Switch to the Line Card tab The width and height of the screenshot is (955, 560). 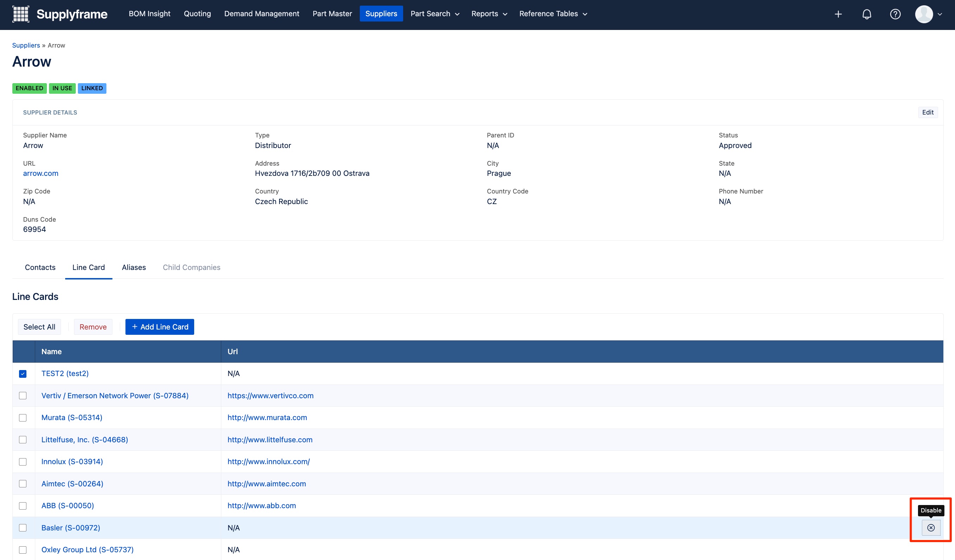[88, 267]
